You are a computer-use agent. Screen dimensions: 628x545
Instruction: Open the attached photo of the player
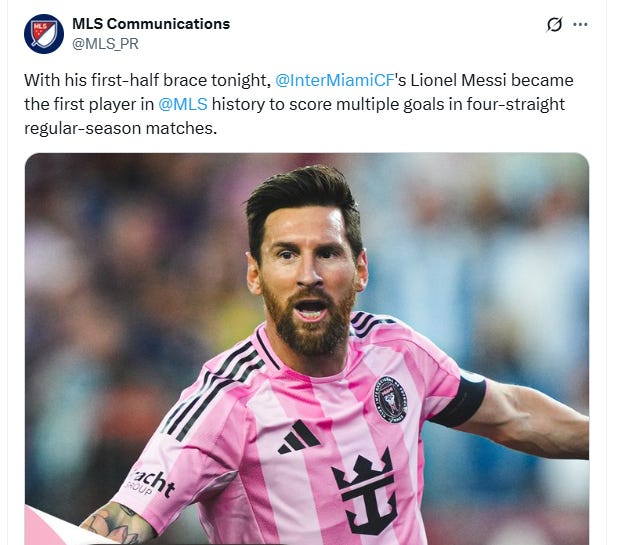[307, 349]
